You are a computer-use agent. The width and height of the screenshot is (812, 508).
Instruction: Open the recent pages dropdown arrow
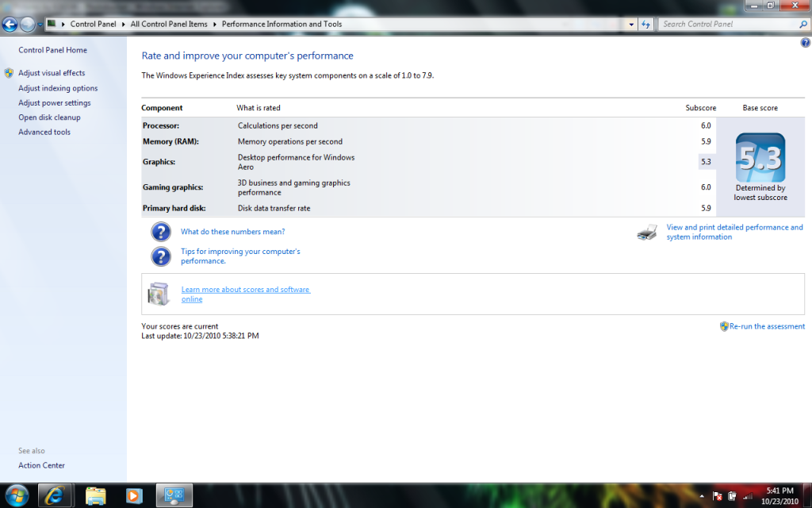pyautogui.click(x=40, y=25)
